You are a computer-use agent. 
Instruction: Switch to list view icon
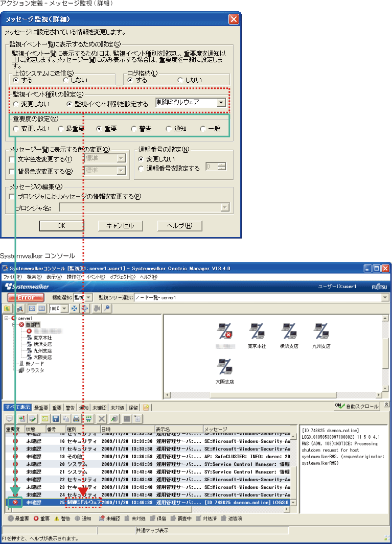tap(42, 309)
